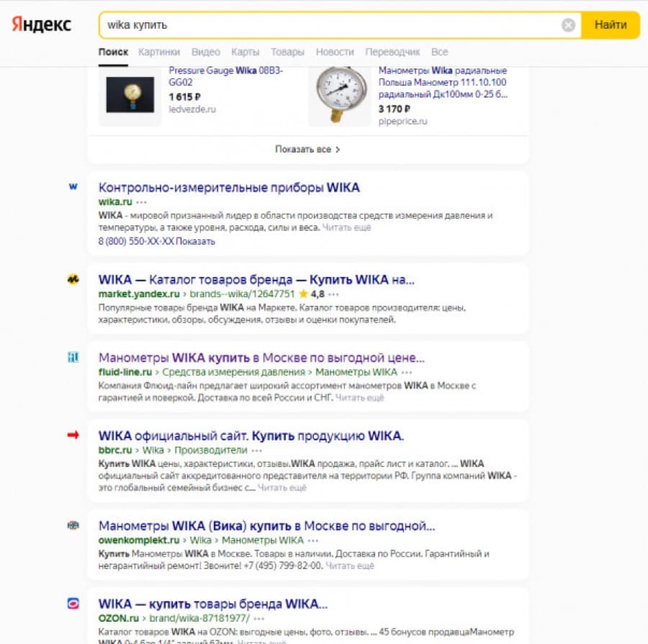Screen dimensions: 648x644
Task: Click the Яндекс logo
Action: 41,24
